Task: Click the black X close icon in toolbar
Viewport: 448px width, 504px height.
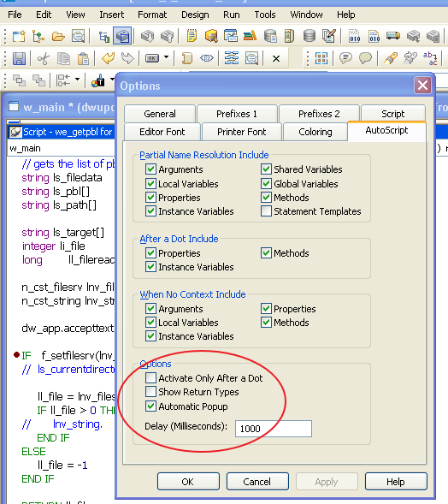Action: coord(276,59)
